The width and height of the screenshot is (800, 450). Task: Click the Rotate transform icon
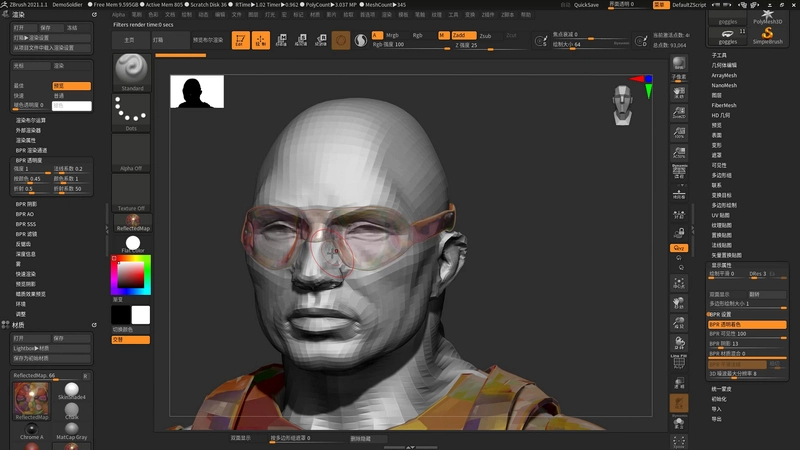coord(320,40)
